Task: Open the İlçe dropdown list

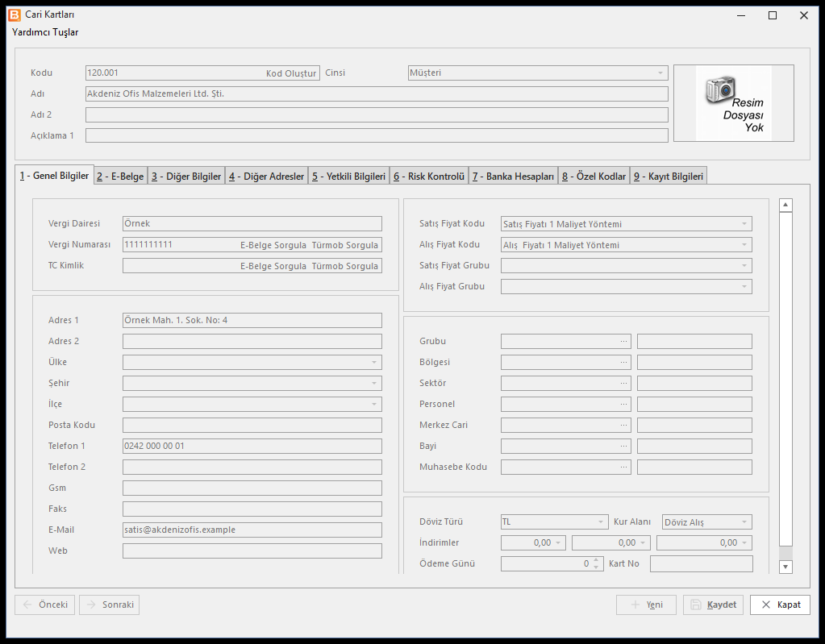Action: click(374, 405)
